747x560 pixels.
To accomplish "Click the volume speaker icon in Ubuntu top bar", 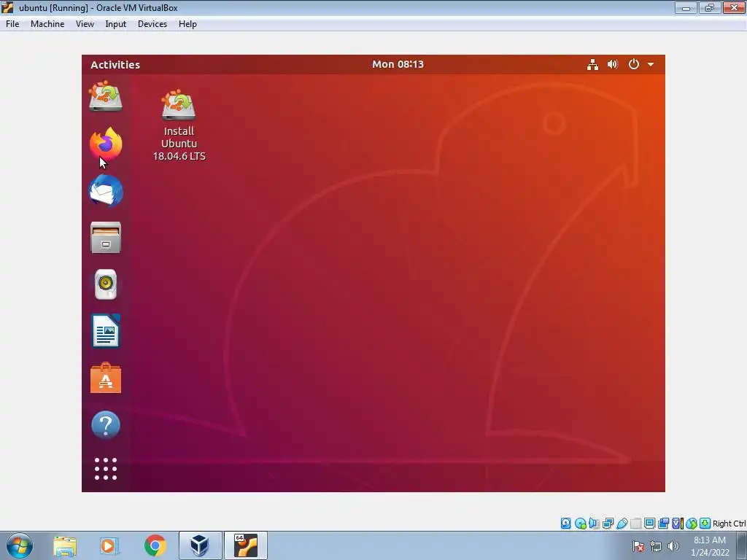I will click(x=613, y=64).
